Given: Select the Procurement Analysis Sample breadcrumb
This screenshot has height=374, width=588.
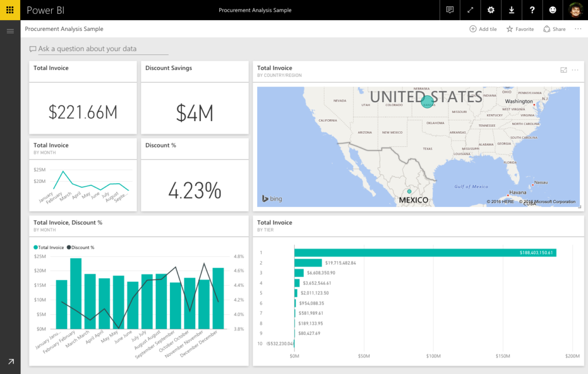Looking at the screenshot, I should 63,29.
